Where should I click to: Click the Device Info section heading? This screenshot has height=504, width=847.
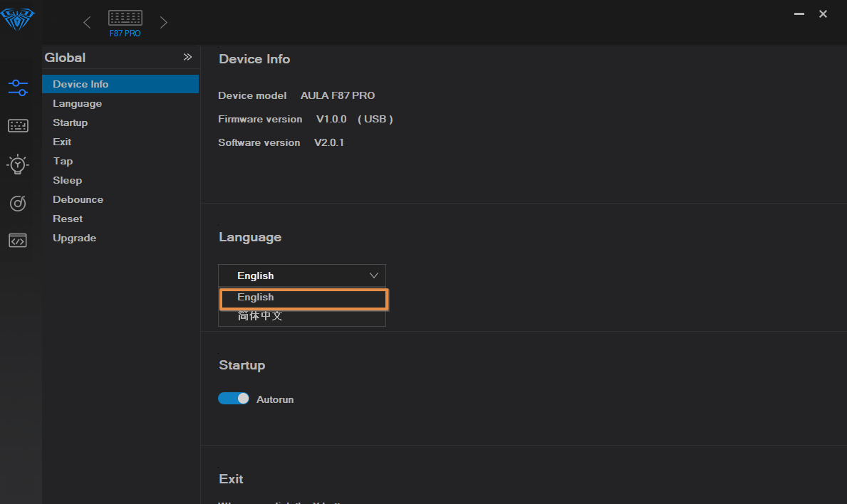tap(254, 59)
